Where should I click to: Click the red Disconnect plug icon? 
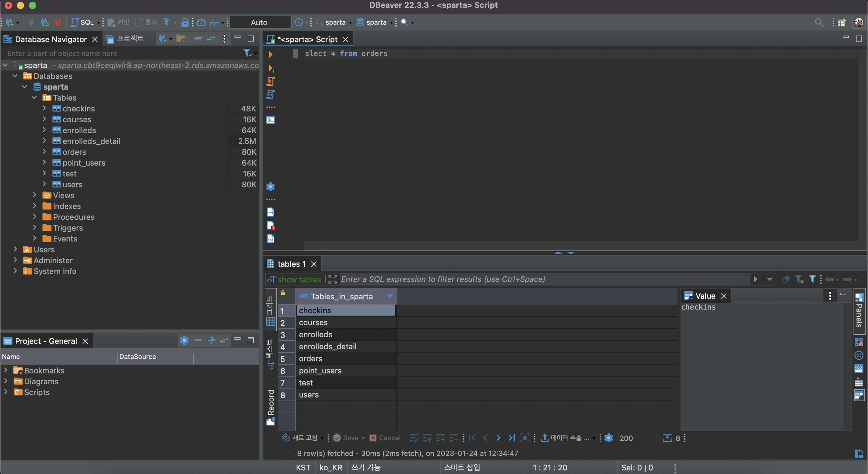58,22
